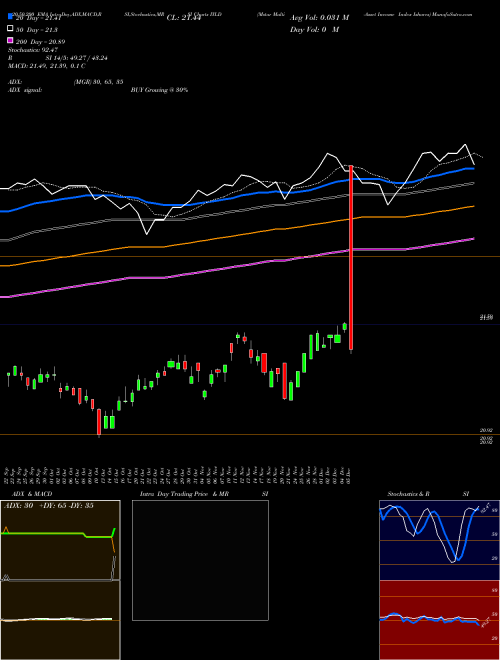
Task: Click the 20 Day = 21.41 legend text
Action: (38, 18)
